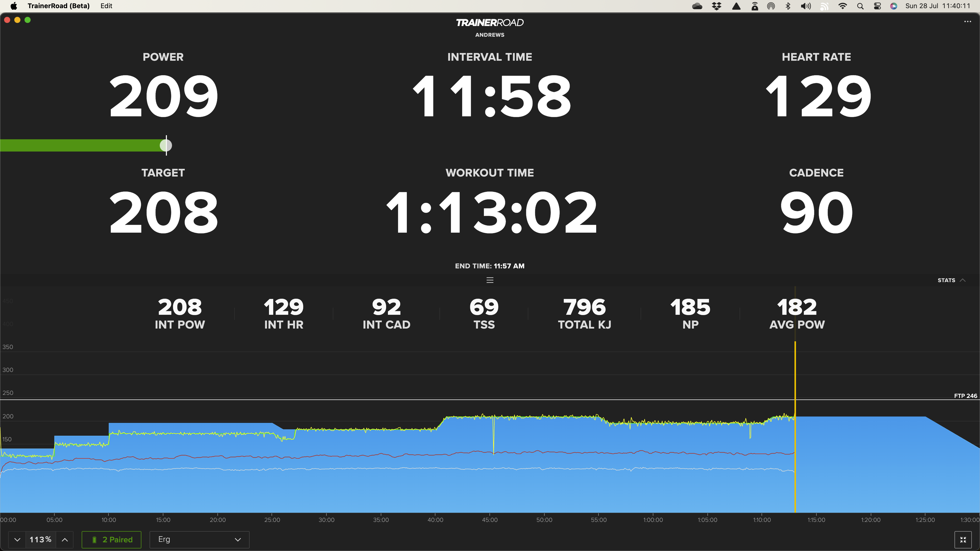This screenshot has width=980, height=551.
Task: Open the workout hamburger menu below END TIME
Action: point(490,280)
